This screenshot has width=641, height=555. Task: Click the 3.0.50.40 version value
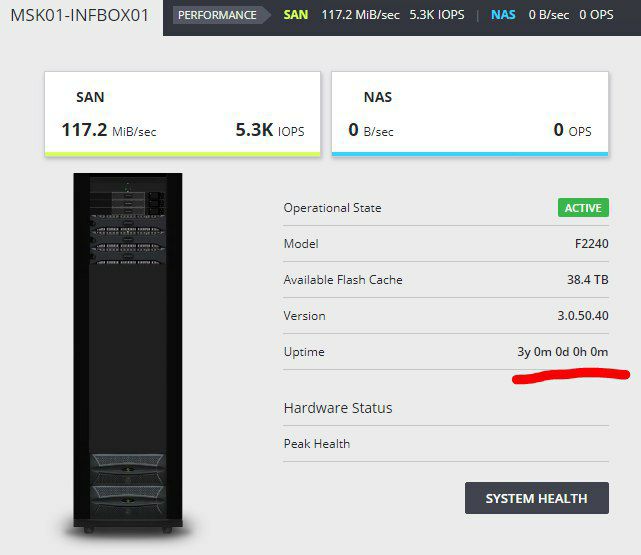point(583,316)
